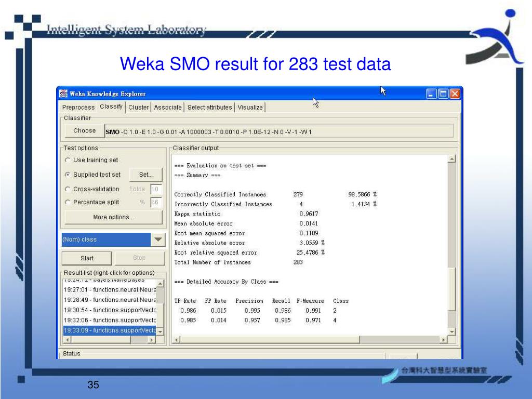The width and height of the screenshot is (532, 399).
Task: Click the percentage split value field
Action: coord(156,202)
